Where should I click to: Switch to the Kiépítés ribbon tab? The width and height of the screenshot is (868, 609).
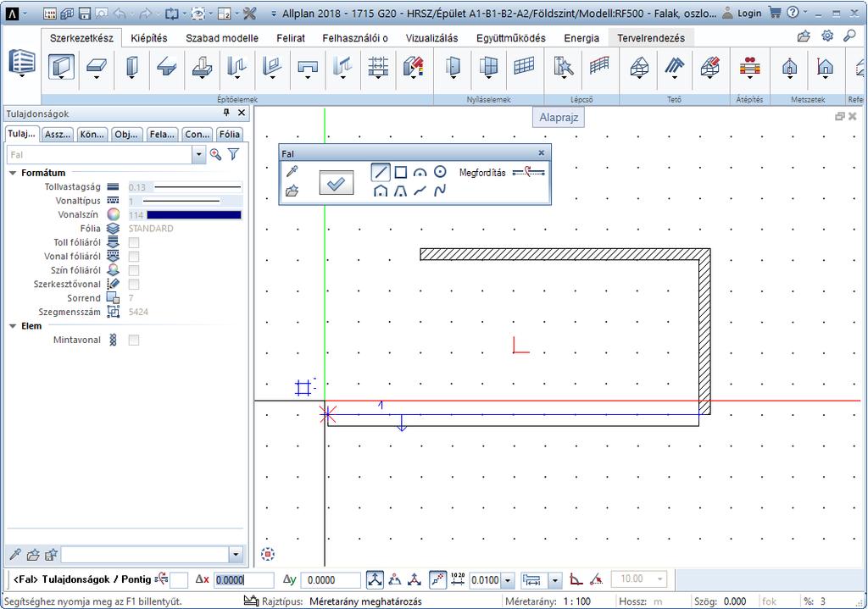tap(149, 38)
